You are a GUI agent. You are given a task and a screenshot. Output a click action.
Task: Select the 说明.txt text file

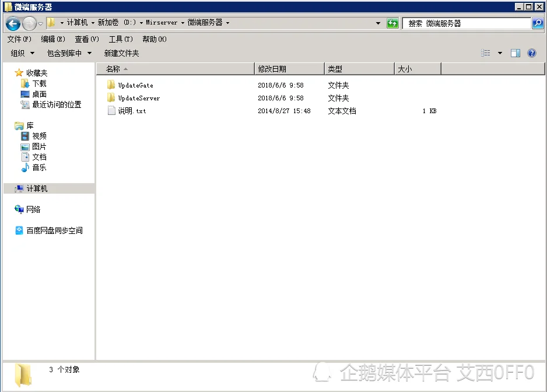point(132,111)
